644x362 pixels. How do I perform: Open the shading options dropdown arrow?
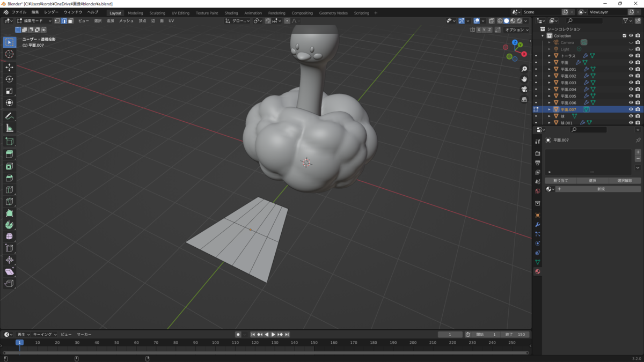525,21
